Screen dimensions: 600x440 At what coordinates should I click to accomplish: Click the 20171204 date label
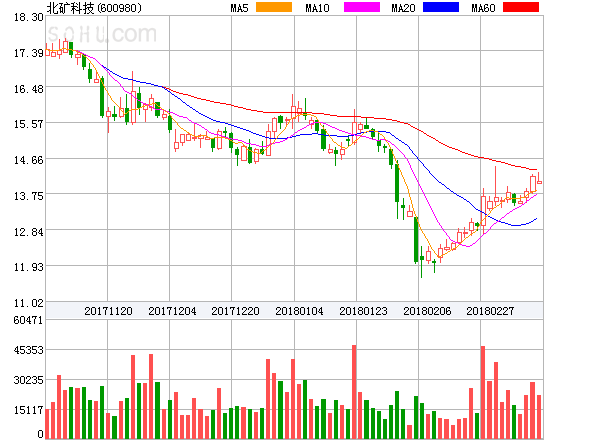[172, 311]
